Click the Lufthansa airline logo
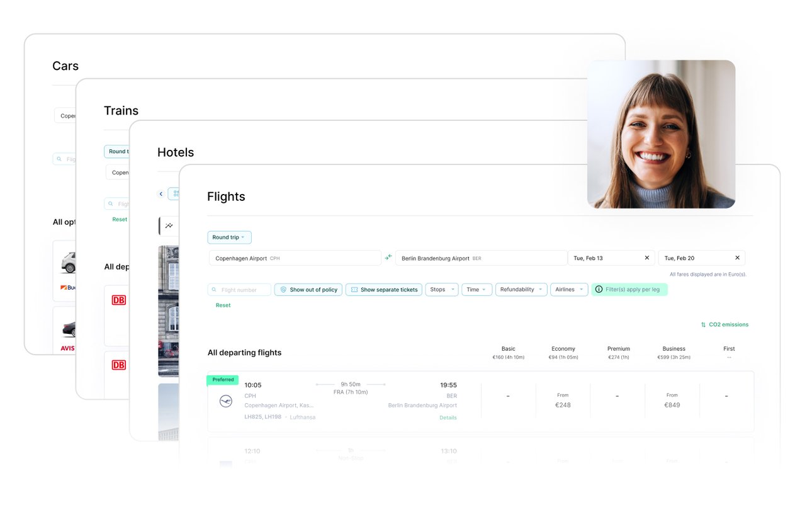Viewport: 812px width, 519px height. (225, 401)
